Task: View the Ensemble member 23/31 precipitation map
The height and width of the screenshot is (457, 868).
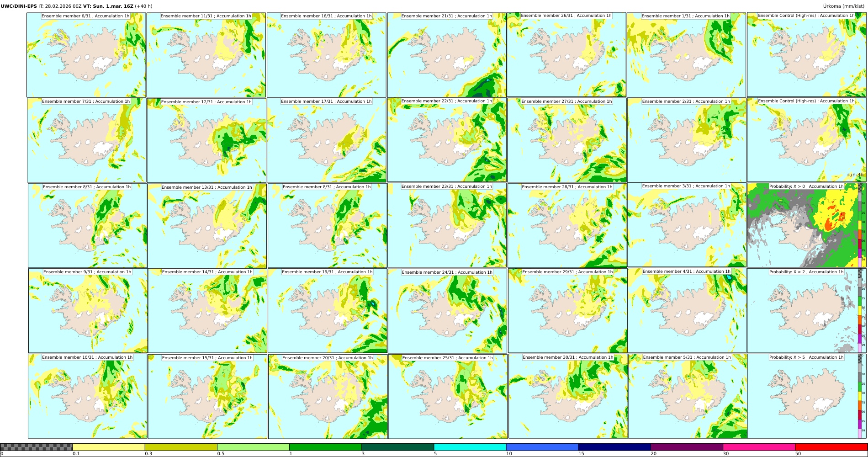Action: [x=447, y=225]
